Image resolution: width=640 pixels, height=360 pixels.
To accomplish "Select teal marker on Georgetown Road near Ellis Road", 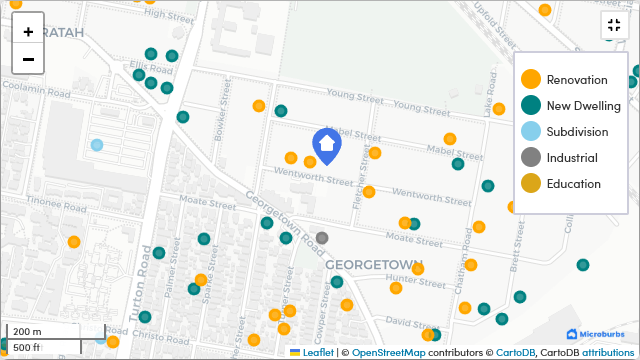I will click(183, 117).
